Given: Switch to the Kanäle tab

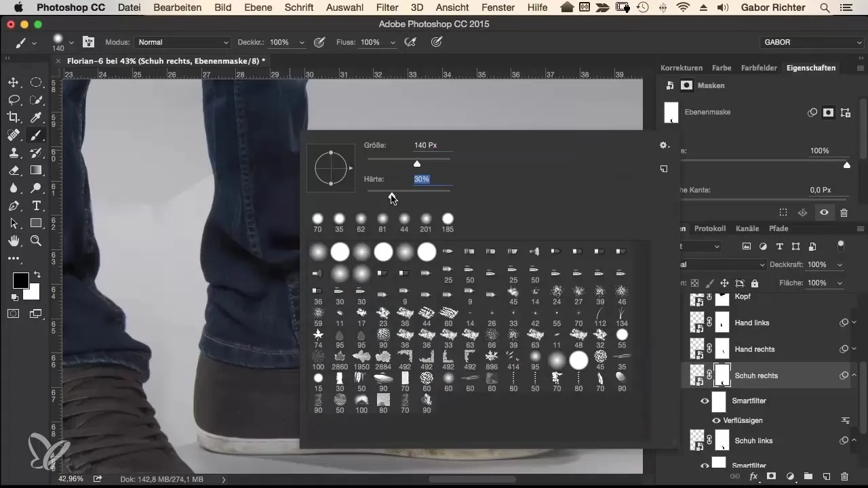Looking at the screenshot, I should [x=747, y=228].
